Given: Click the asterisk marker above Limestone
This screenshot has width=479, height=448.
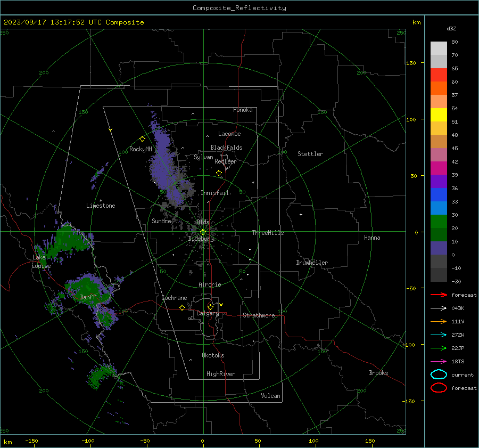Looking at the screenshot, I should click(101, 201).
